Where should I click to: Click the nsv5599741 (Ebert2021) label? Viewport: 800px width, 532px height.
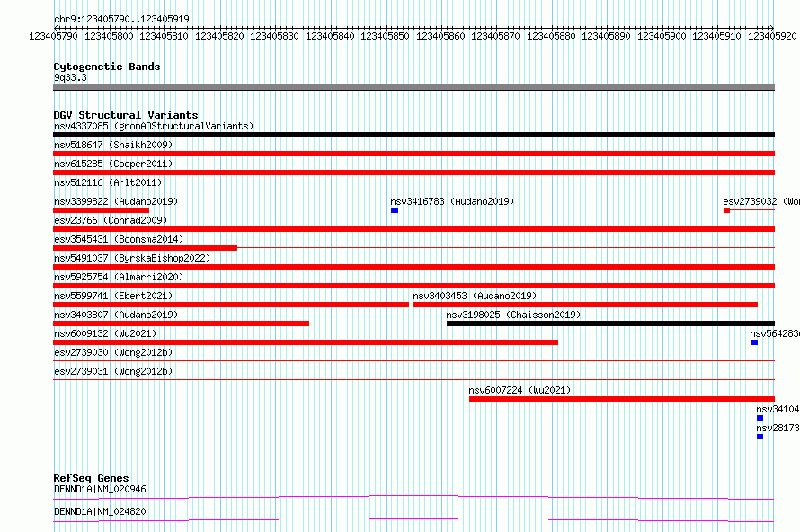113,296
